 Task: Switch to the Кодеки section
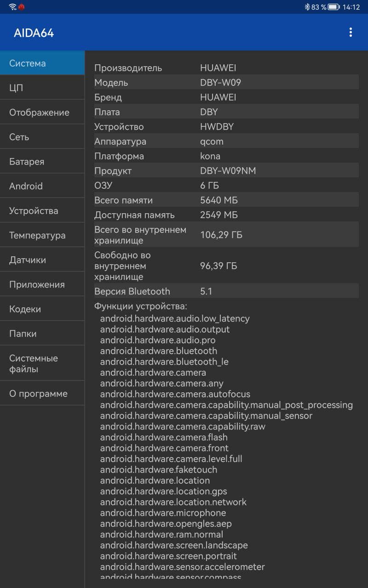click(x=42, y=309)
